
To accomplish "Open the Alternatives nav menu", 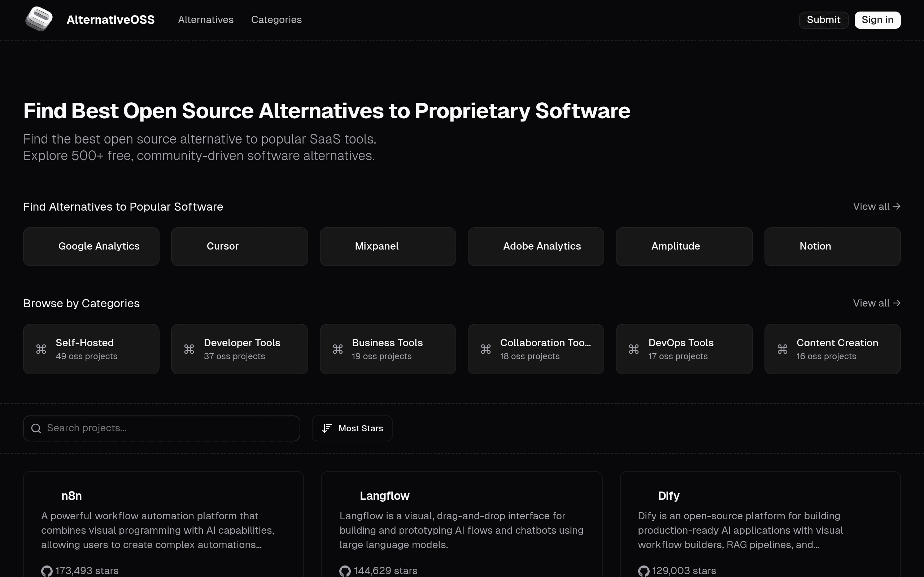I will point(206,20).
